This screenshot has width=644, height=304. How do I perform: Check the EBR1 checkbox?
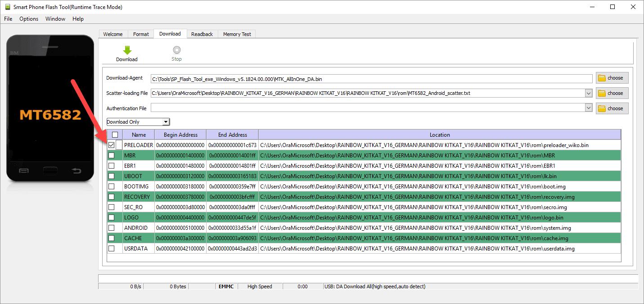point(112,165)
